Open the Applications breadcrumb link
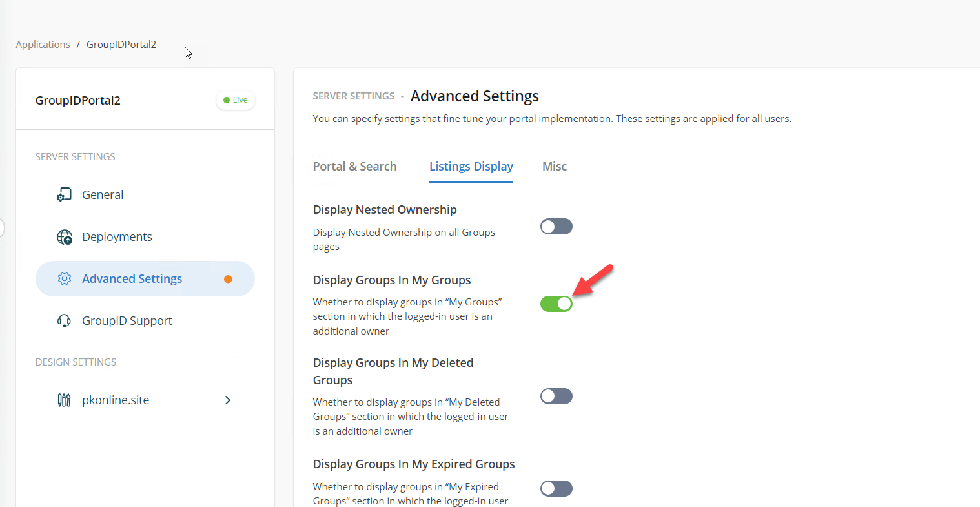 tap(43, 44)
